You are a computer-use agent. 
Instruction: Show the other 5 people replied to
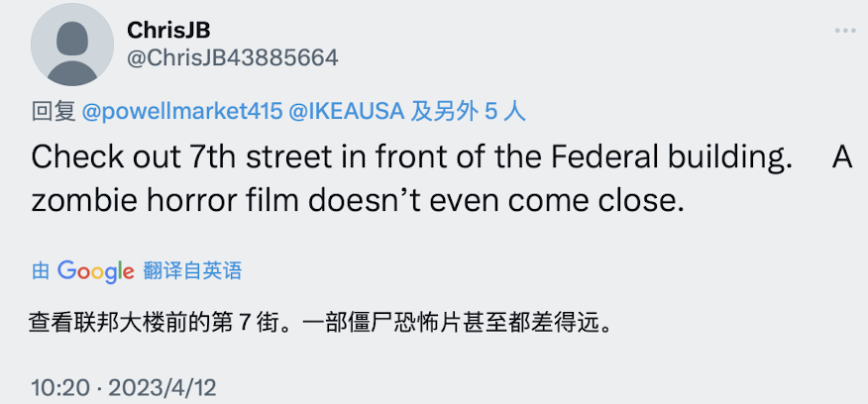pos(469,111)
